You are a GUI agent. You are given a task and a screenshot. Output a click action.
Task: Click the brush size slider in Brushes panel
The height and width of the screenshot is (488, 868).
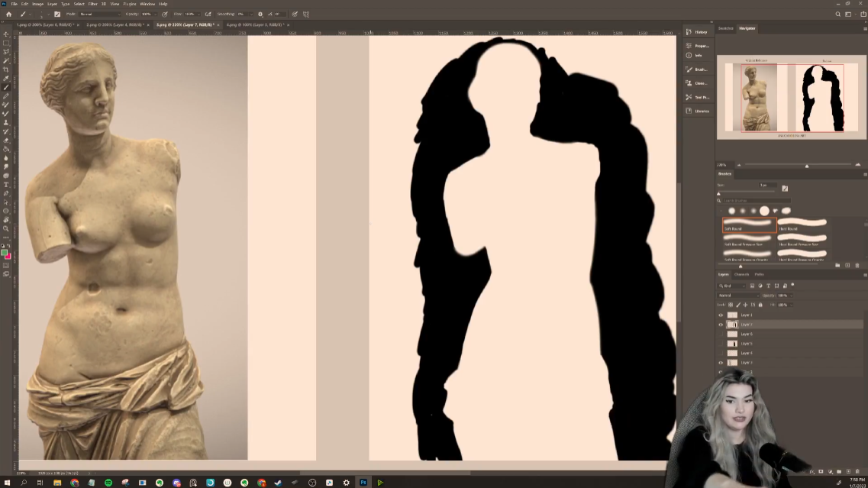click(747, 193)
